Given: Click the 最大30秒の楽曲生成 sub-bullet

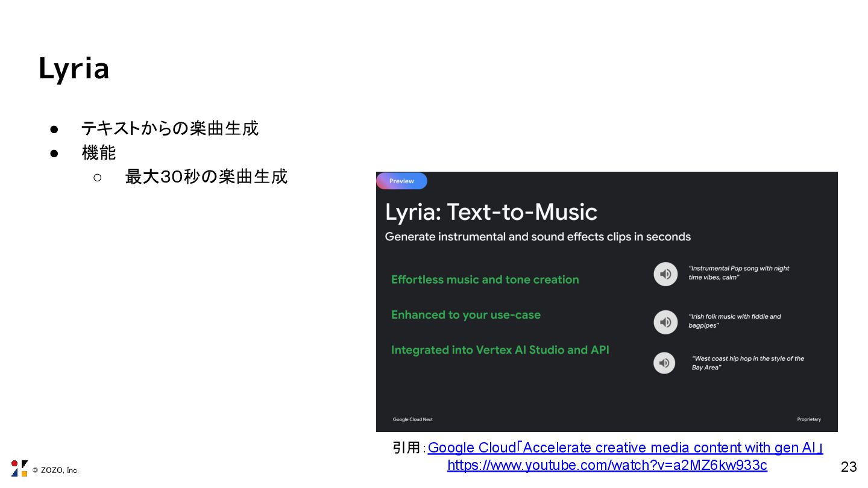Looking at the screenshot, I should (206, 177).
